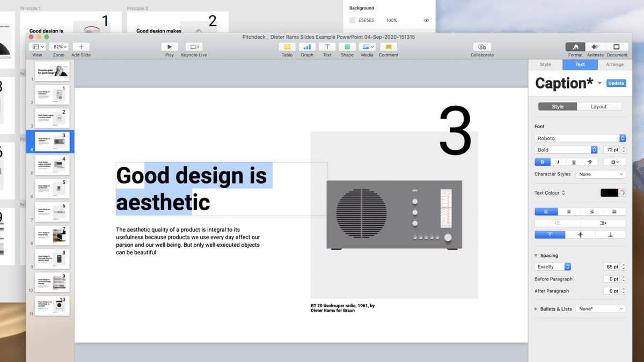Add a Text box from the toolbar
This screenshot has width=644, height=362.
pyautogui.click(x=327, y=47)
